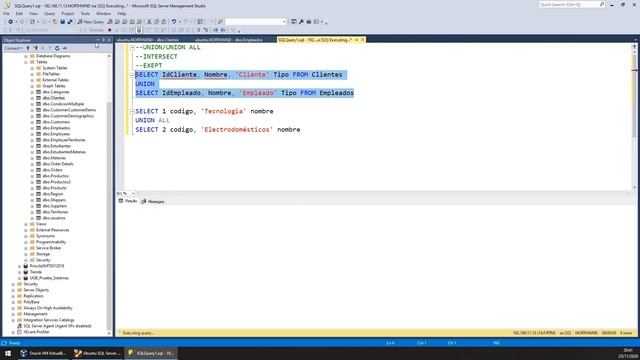Click the Tienda database icon
640x360 pixels.
coord(26,272)
